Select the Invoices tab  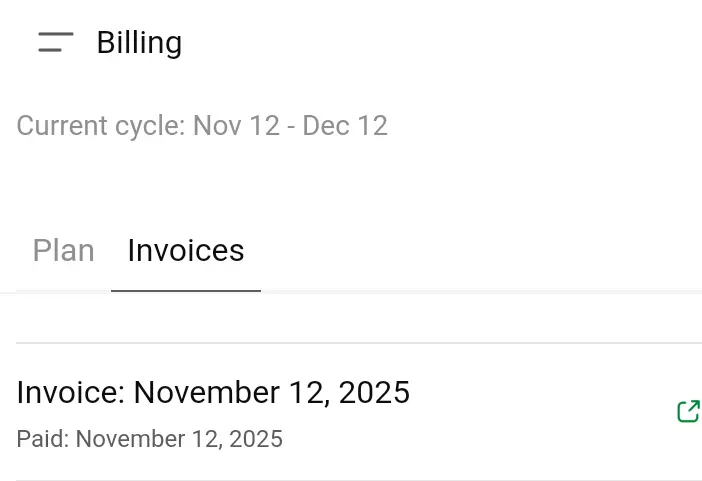(x=186, y=250)
